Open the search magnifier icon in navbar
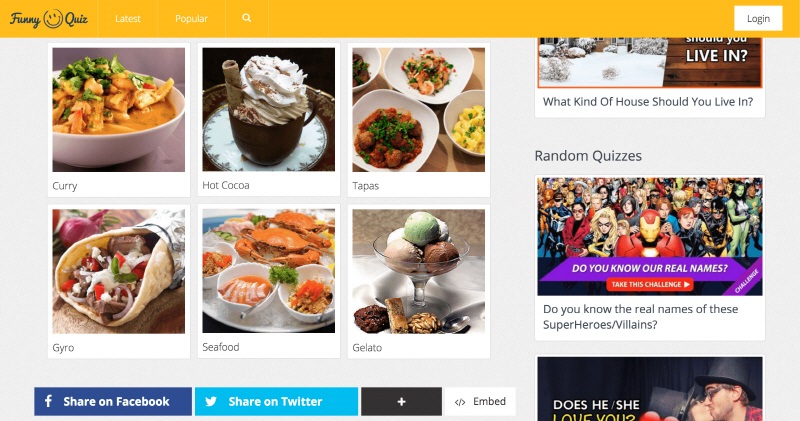 point(246,18)
